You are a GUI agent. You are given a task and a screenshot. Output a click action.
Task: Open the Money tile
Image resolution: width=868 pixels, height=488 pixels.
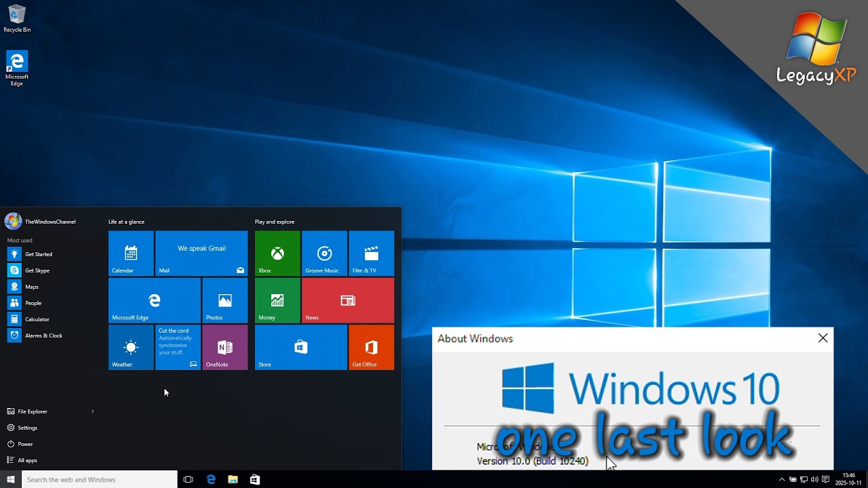click(x=277, y=300)
